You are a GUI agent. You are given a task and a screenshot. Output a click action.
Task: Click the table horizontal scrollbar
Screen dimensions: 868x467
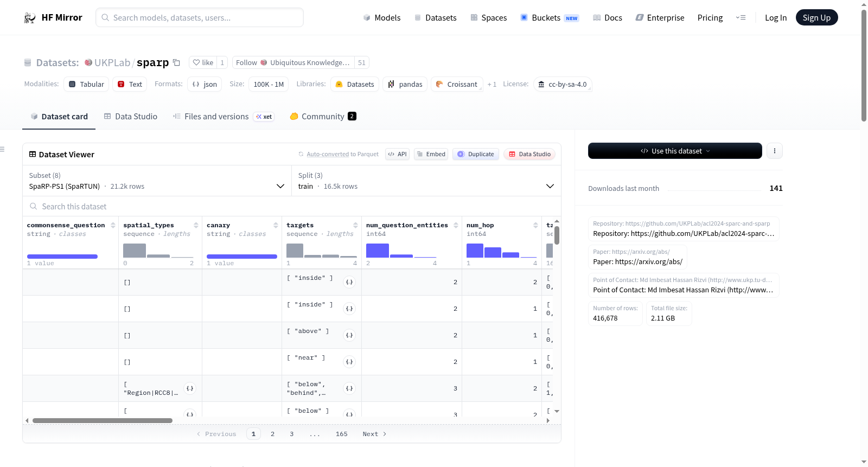point(103,420)
